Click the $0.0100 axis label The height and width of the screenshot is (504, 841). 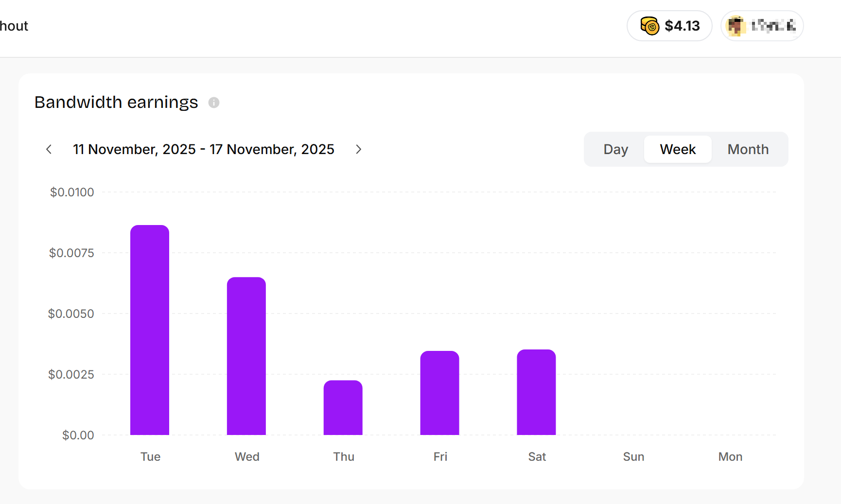72,192
